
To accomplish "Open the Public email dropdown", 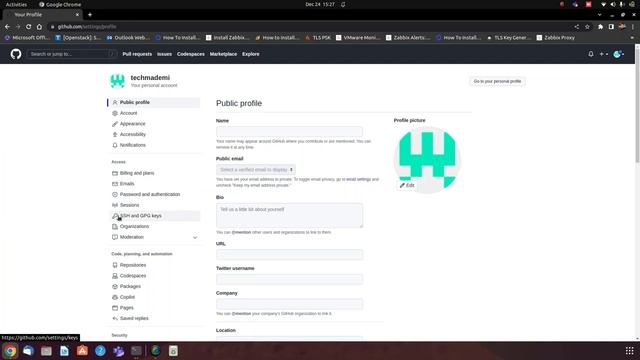I will (256, 169).
